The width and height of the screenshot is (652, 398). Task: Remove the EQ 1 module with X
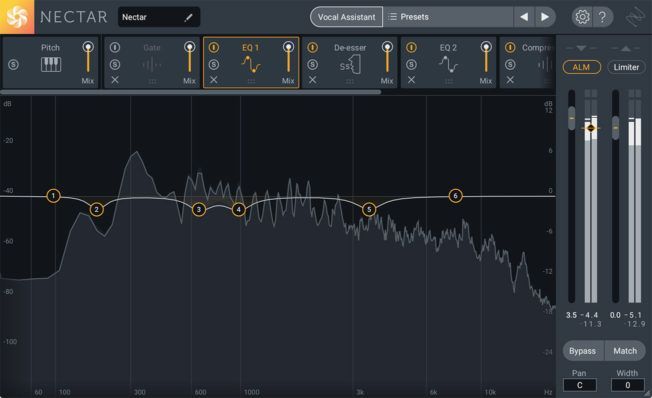pyautogui.click(x=214, y=80)
